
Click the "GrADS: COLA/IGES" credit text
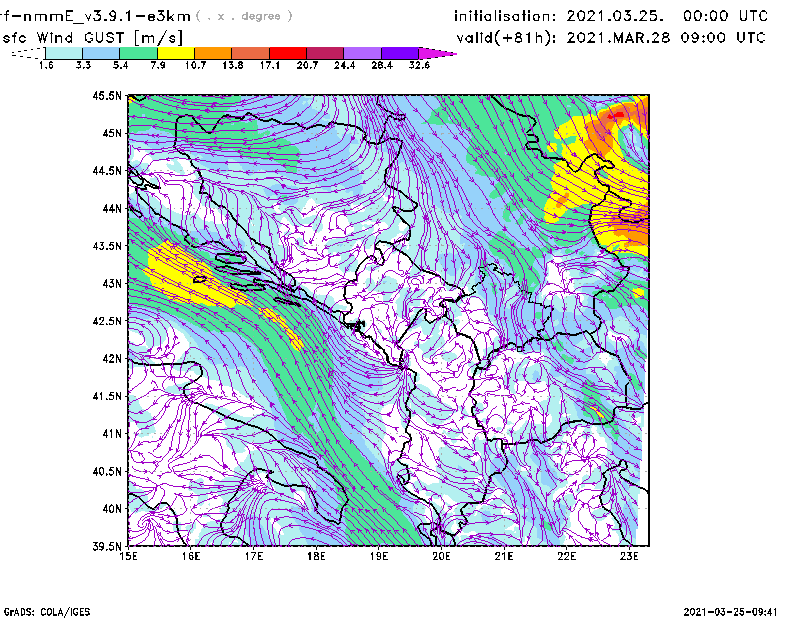(46, 612)
